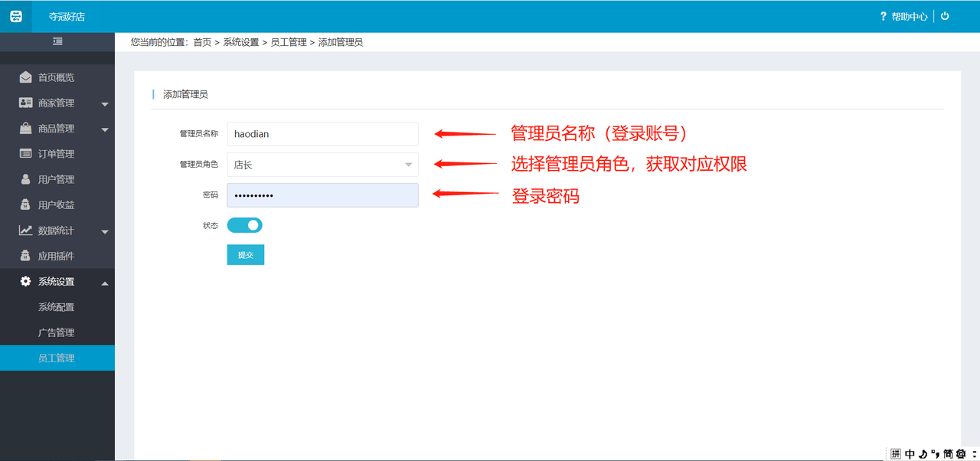Click the 数据统计 chart icon

point(26,230)
